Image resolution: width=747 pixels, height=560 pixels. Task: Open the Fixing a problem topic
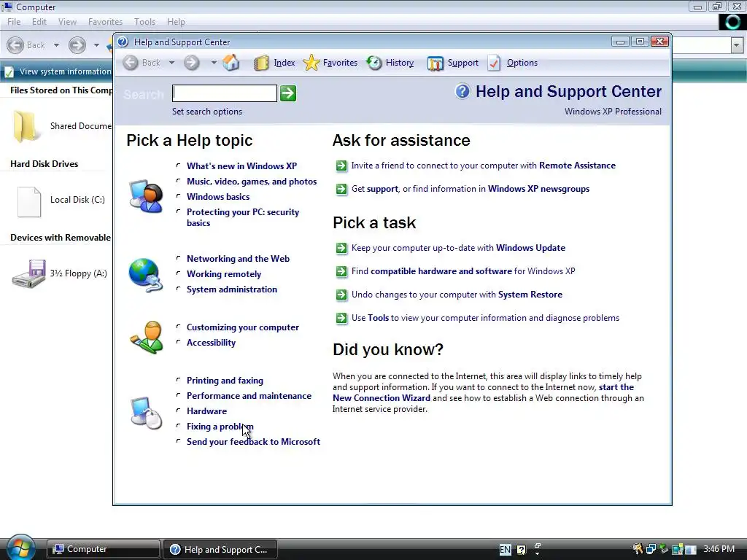(220, 427)
